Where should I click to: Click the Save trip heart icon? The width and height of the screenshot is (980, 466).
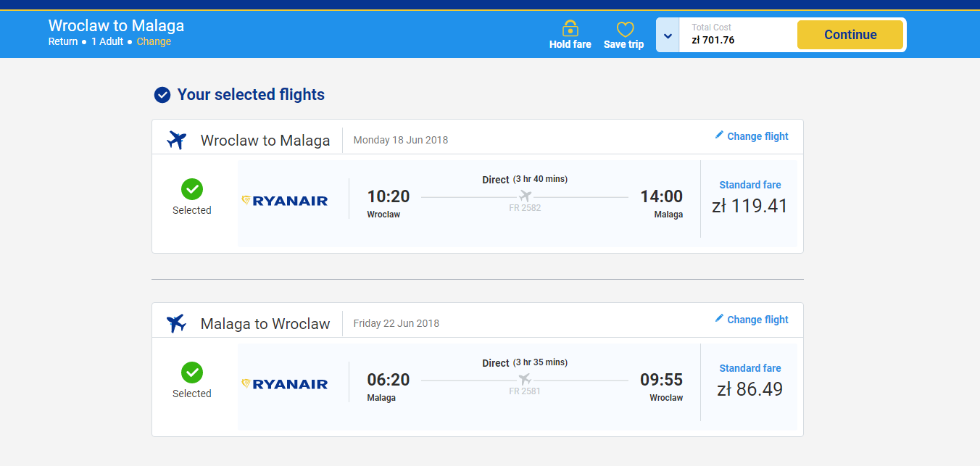click(625, 30)
